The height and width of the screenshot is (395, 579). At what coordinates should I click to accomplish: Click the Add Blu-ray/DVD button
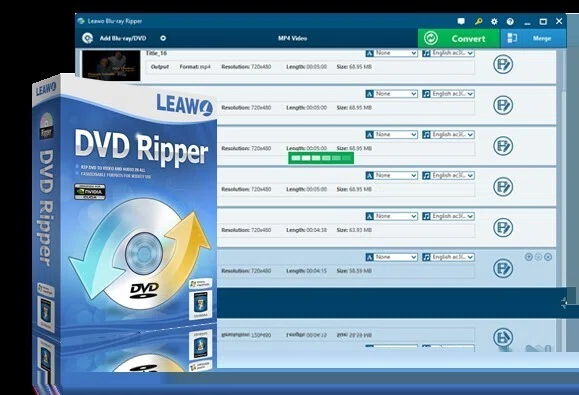(123, 38)
